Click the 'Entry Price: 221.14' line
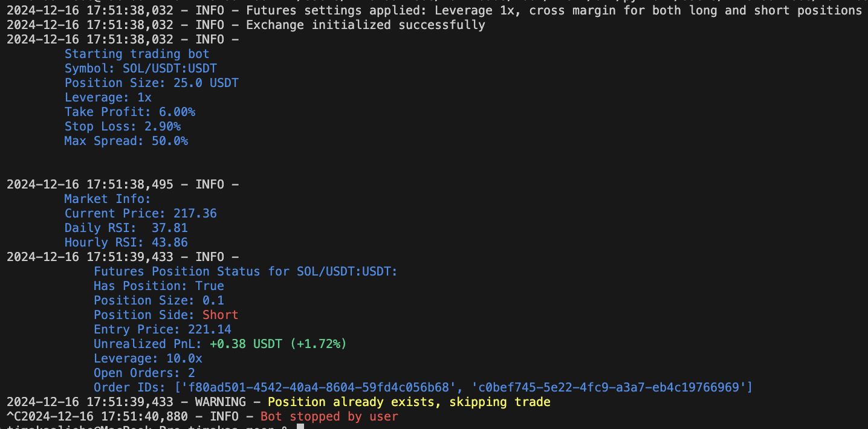 tap(162, 329)
